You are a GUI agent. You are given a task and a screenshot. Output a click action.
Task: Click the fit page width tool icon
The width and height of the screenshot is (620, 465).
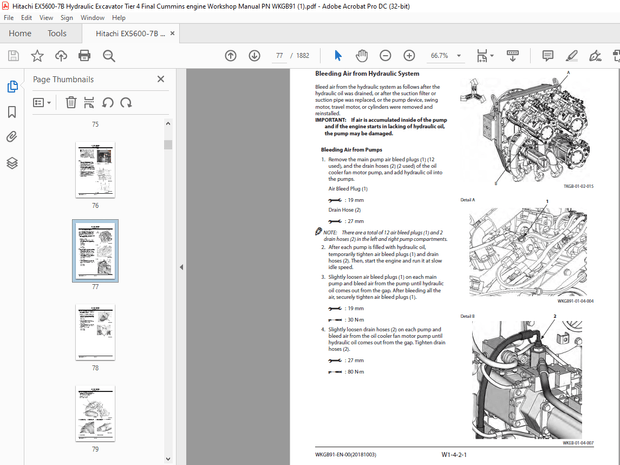tap(482, 56)
